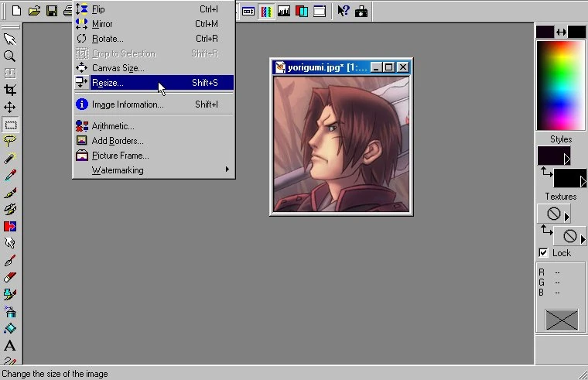Select the rectangular Selection tool

(x=11, y=125)
